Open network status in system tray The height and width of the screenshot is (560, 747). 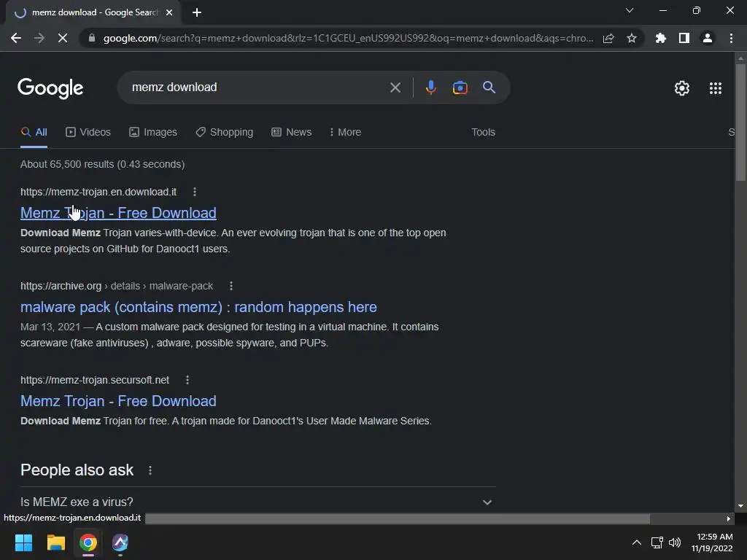pos(657,542)
